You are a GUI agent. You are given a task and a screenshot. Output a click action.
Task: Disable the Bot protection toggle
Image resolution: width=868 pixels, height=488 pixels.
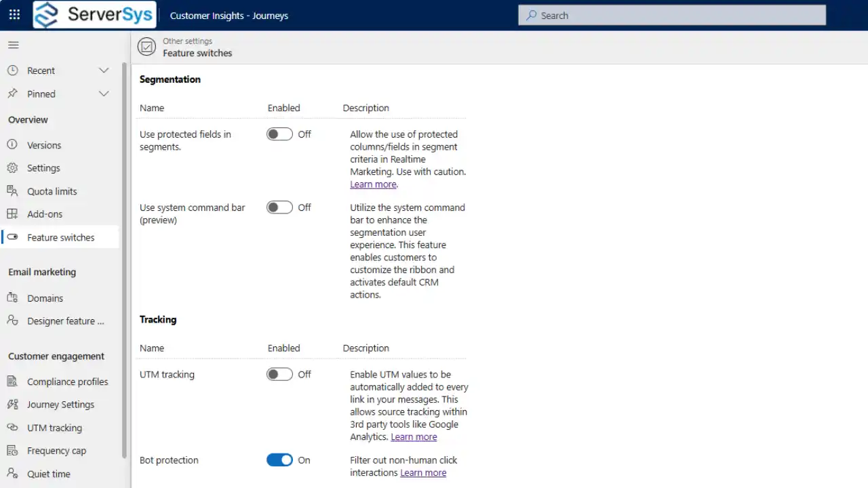(279, 460)
